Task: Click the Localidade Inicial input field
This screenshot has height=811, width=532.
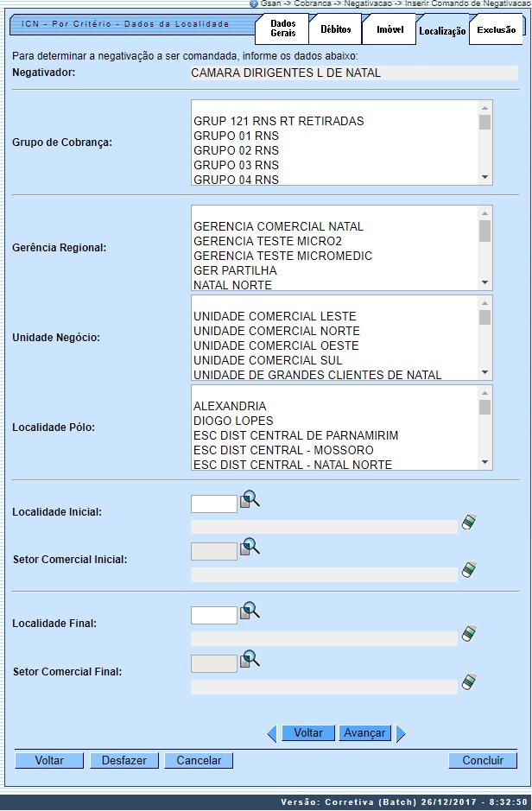Action: [x=213, y=504]
